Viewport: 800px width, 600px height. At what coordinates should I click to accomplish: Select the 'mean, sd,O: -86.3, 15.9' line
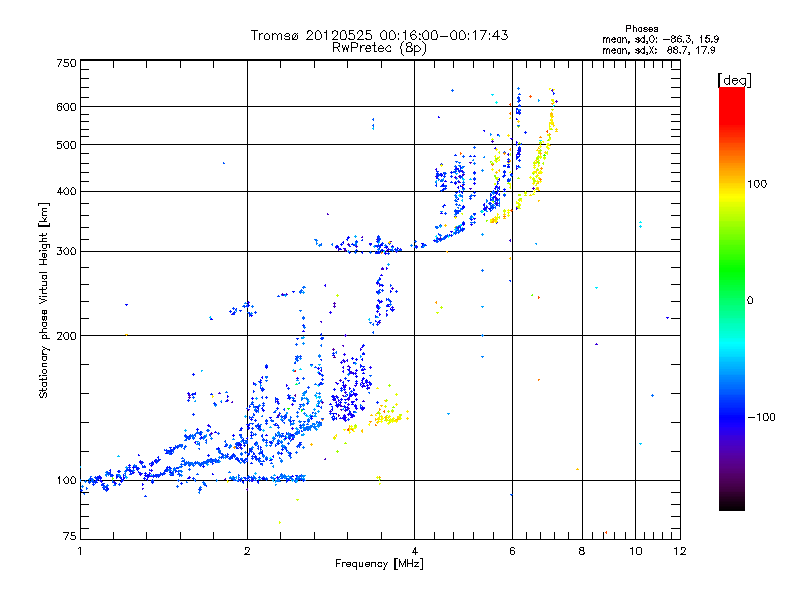point(661,39)
